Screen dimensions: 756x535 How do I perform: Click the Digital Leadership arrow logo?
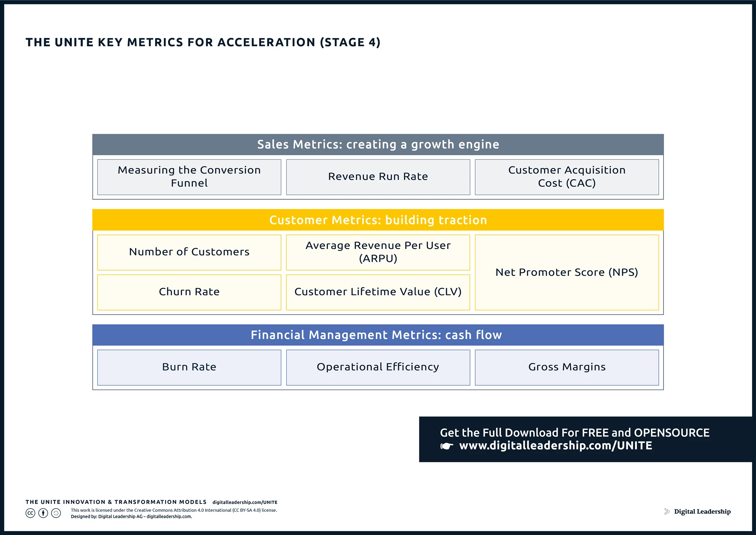[667, 511]
